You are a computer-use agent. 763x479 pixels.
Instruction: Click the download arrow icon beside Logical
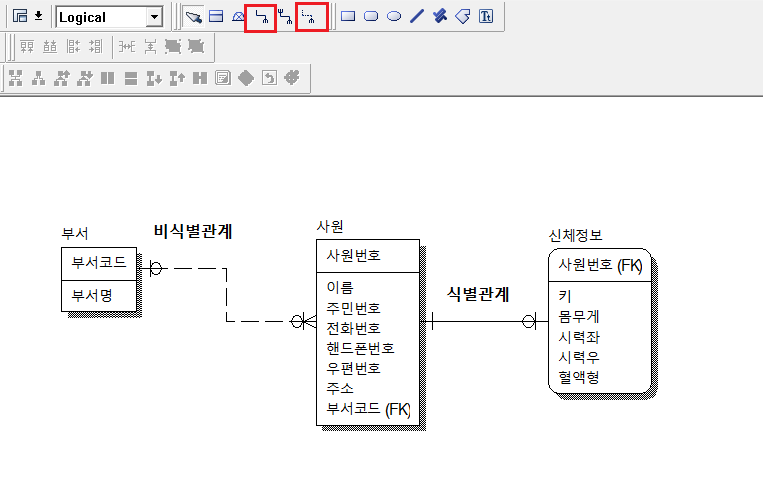pos(38,17)
